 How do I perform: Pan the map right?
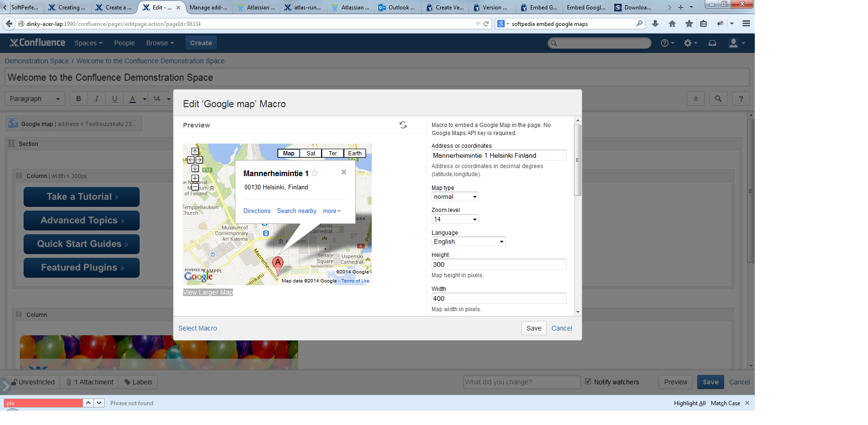pos(199,160)
